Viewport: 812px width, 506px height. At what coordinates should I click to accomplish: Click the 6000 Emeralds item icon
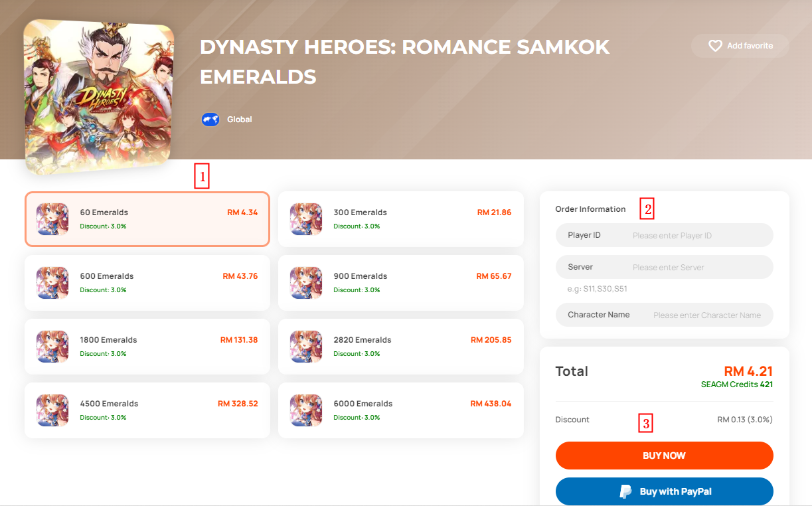point(306,410)
